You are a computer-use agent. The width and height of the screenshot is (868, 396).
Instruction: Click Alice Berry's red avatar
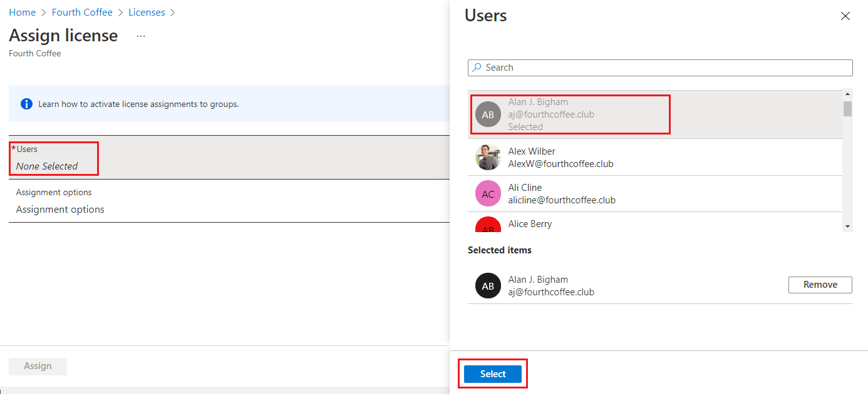click(x=488, y=226)
